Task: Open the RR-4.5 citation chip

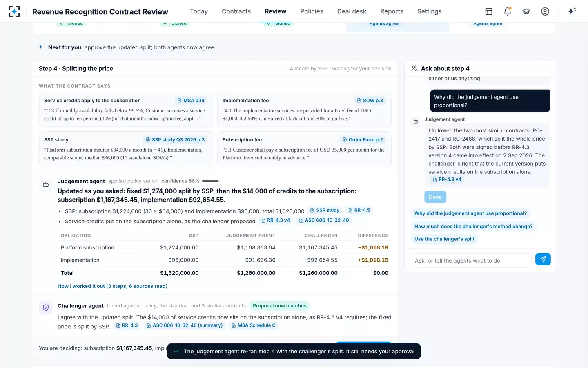Action: pos(359,210)
